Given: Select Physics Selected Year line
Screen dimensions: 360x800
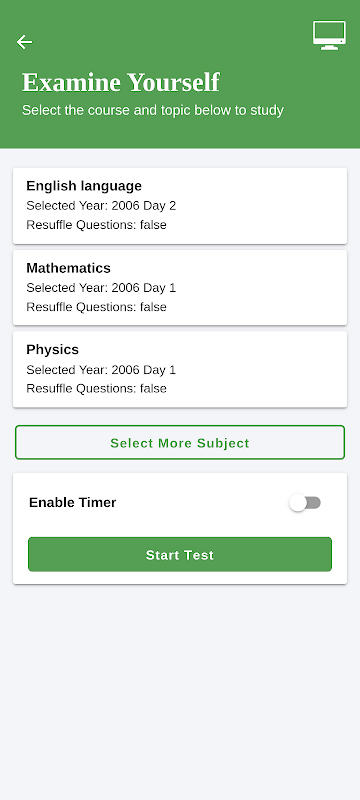Looking at the screenshot, I should coord(101,370).
